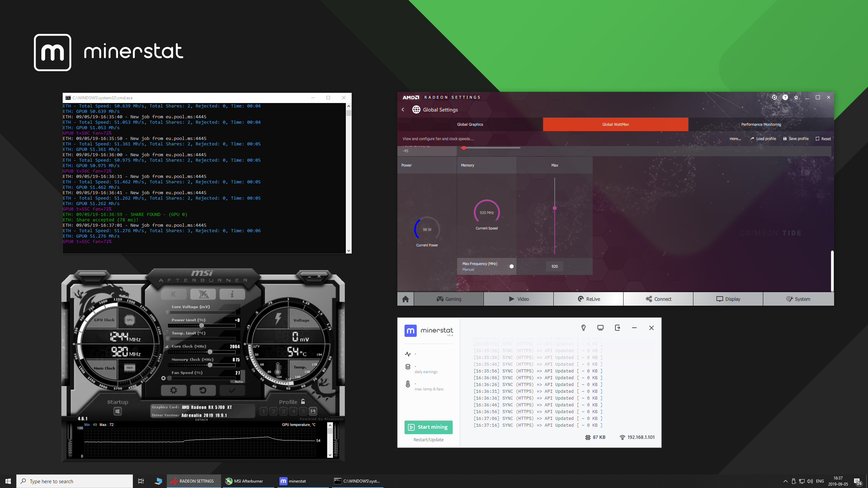
Task: Click the minerstat monitor screen icon
Action: (600, 328)
